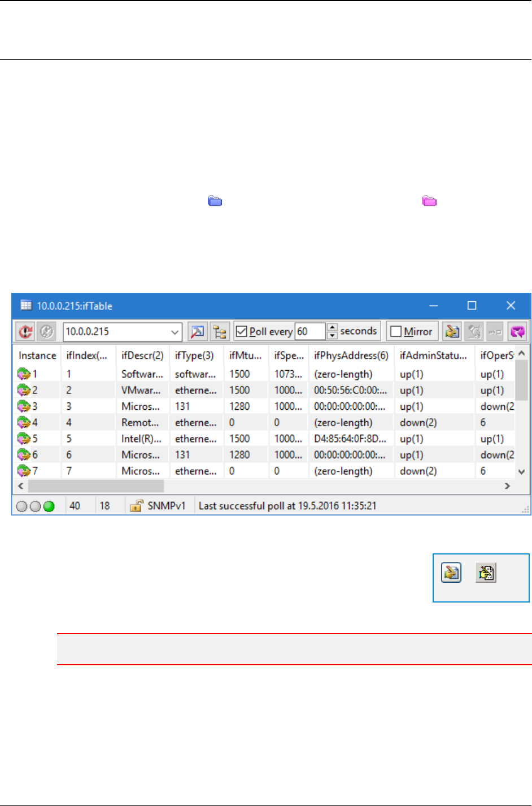Select the 'Intel(R)...' ifDescr cell
This screenshot has width=532, height=806.
142,439
